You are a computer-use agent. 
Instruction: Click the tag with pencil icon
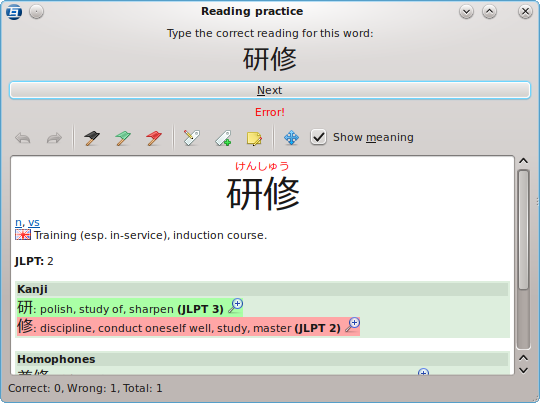pos(192,138)
